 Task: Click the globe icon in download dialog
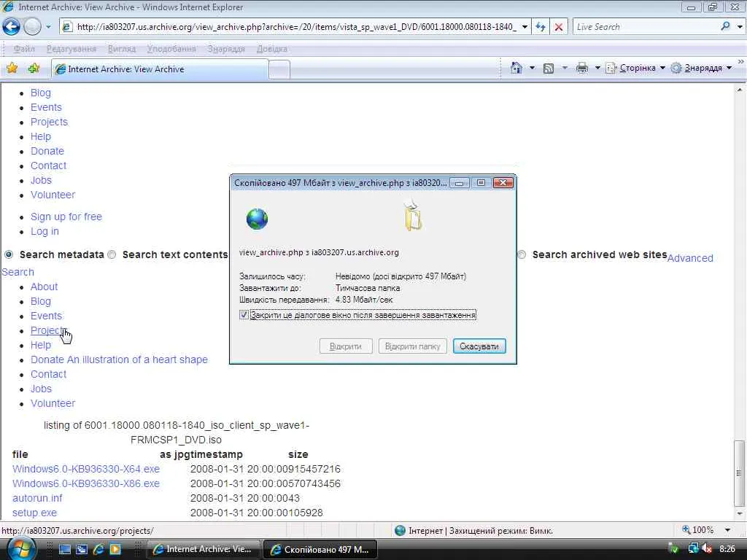coord(258,219)
